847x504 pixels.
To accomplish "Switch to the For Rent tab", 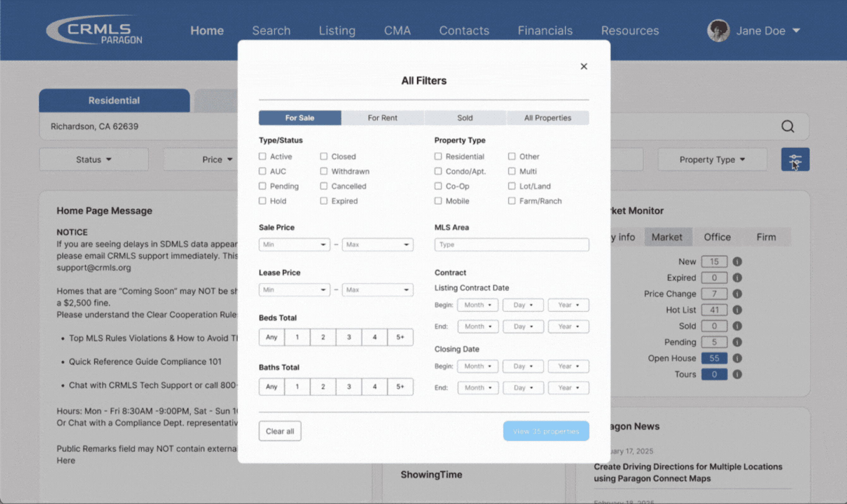I will [x=382, y=118].
